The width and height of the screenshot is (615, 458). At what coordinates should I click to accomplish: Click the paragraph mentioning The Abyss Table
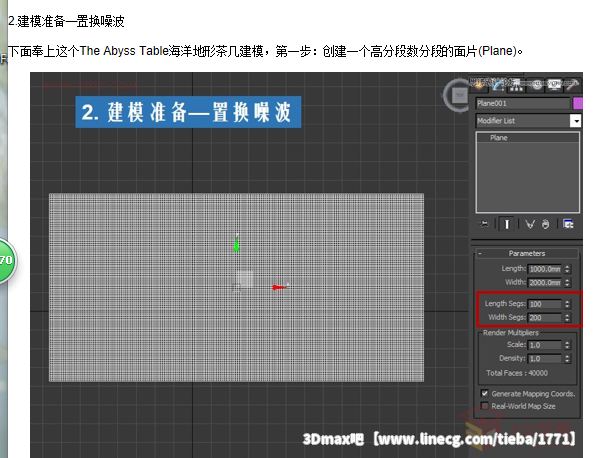(x=265, y=51)
